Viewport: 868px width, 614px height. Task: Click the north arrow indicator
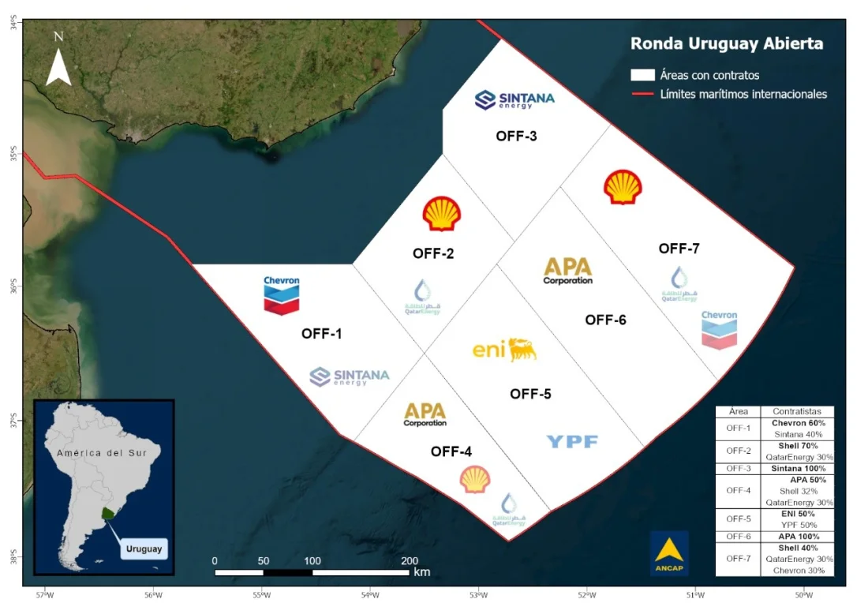pos(58,60)
